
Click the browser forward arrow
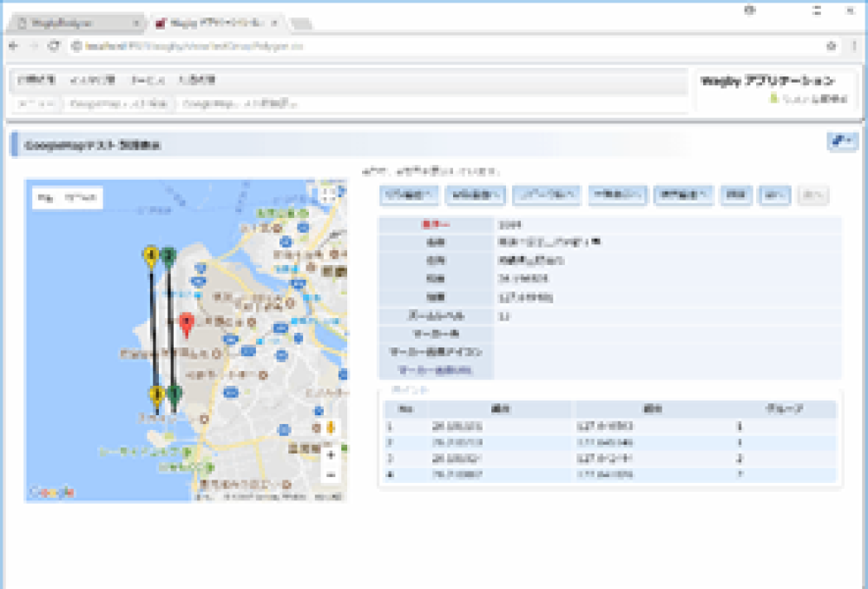coord(34,46)
